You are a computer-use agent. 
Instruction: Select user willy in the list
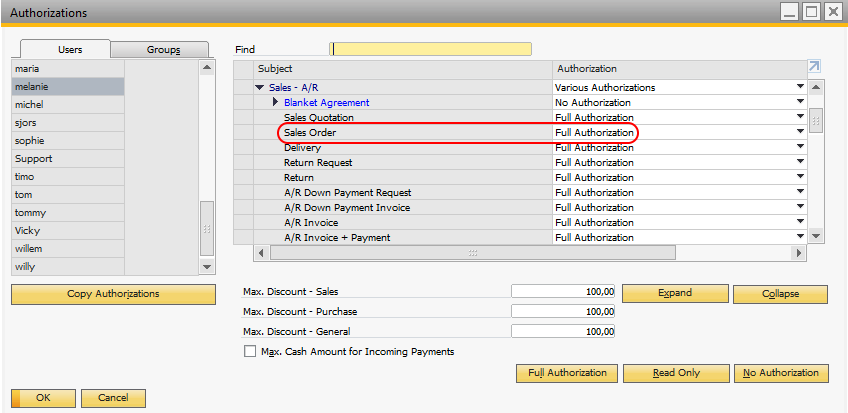68,267
